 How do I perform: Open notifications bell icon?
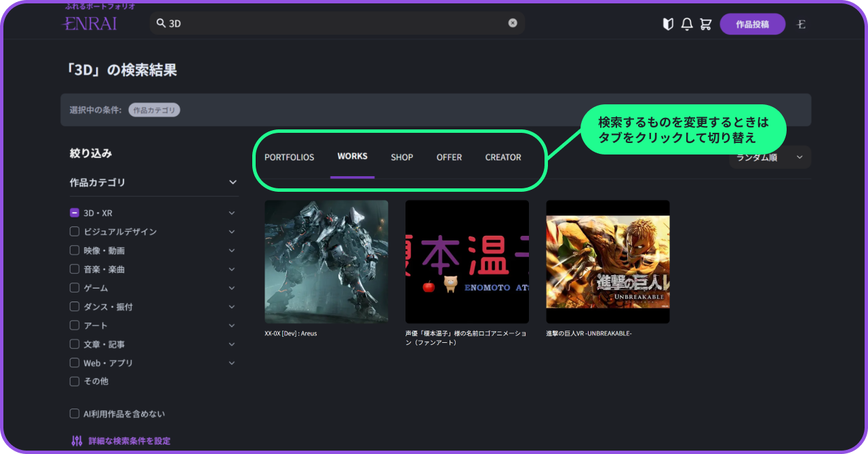(x=687, y=24)
